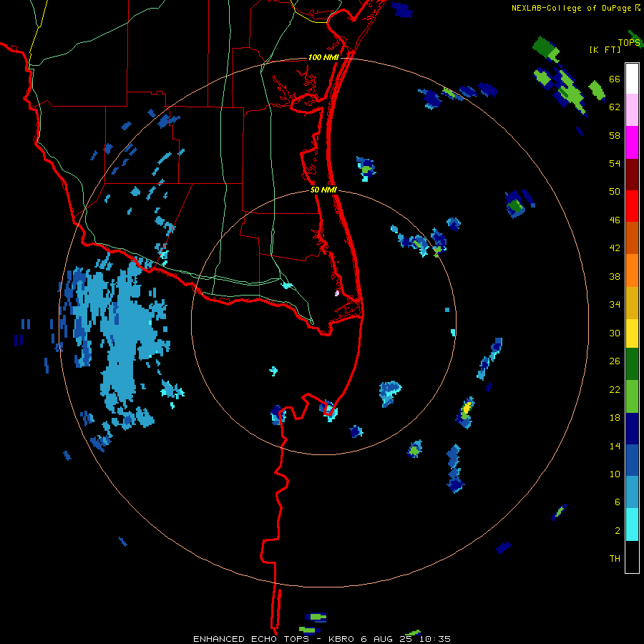This screenshot has height=644, width=644.
Task: Click the 62 legend value
Action: point(615,107)
